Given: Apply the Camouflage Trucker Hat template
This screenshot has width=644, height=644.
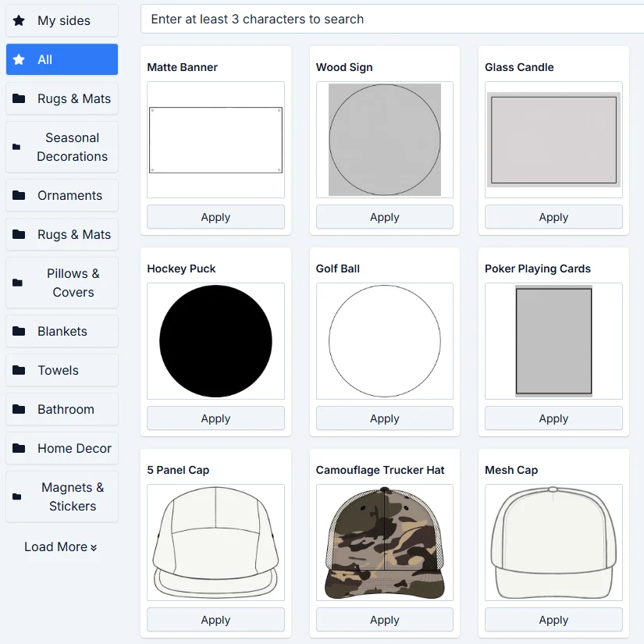Looking at the screenshot, I should coord(384,619).
